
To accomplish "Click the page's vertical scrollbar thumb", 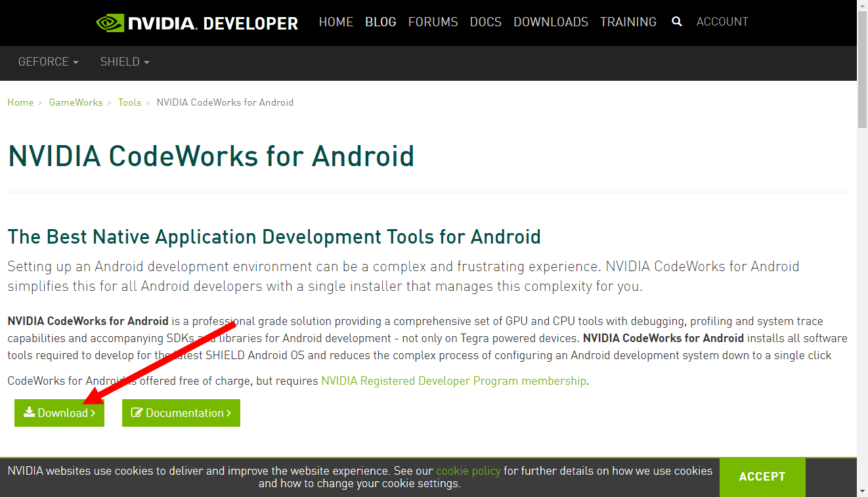I will pos(862,71).
